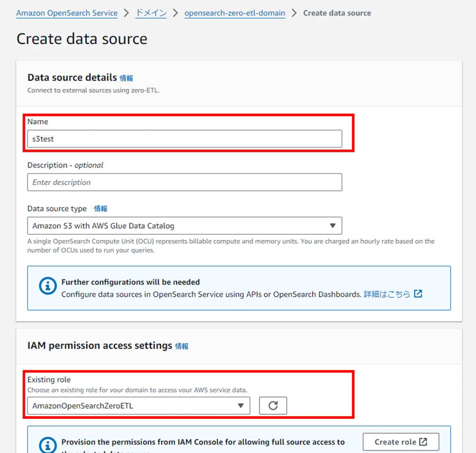
Task: Open 情報 link next to Data source details
Action: pos(126,79)
